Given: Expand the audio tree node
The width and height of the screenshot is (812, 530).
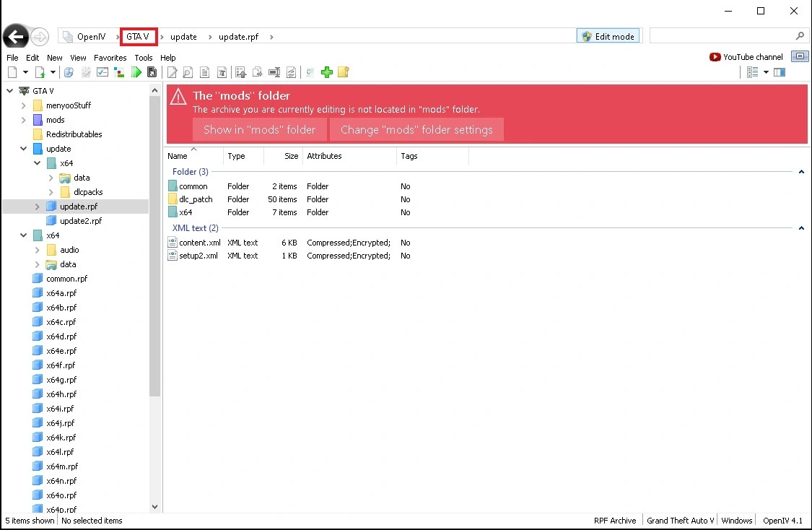Looking at the screenshot, I should (38, 250).
